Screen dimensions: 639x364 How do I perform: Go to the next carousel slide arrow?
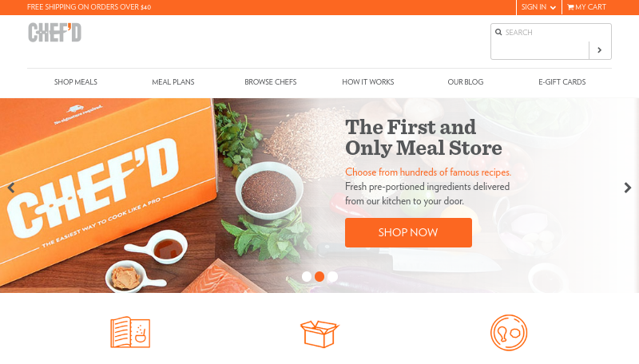628,188
